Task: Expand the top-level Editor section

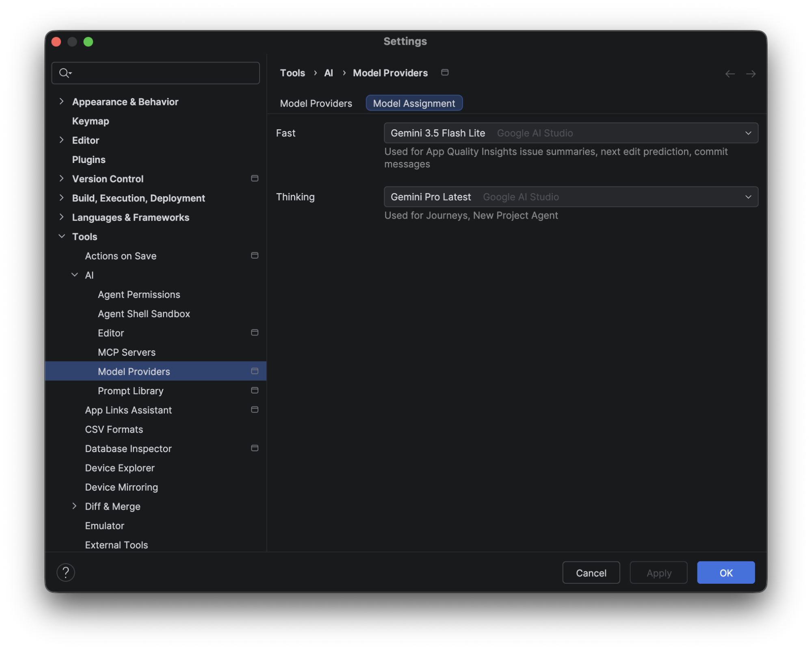Action: [x=61, y=140]
